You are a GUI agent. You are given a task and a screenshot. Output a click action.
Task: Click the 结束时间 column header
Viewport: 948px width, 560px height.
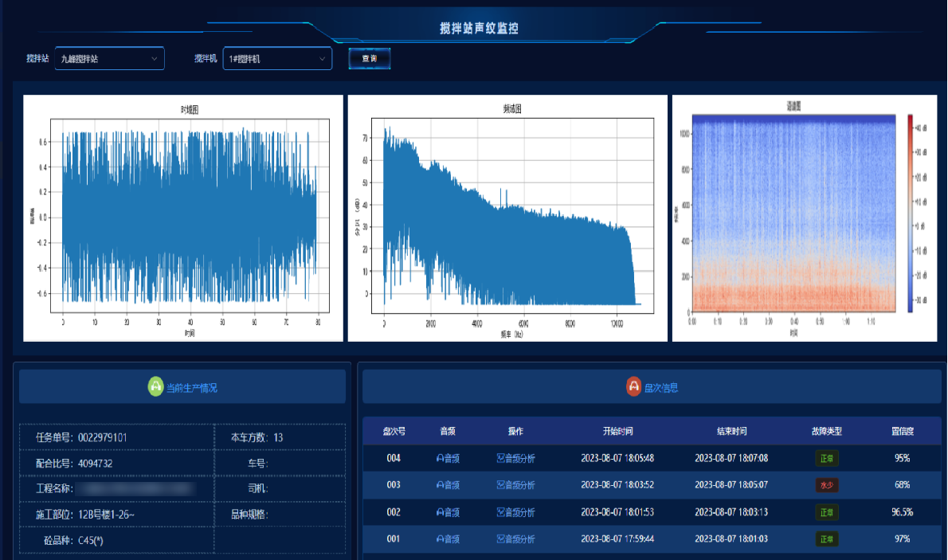pyautogui.click(x=731, y=431)
